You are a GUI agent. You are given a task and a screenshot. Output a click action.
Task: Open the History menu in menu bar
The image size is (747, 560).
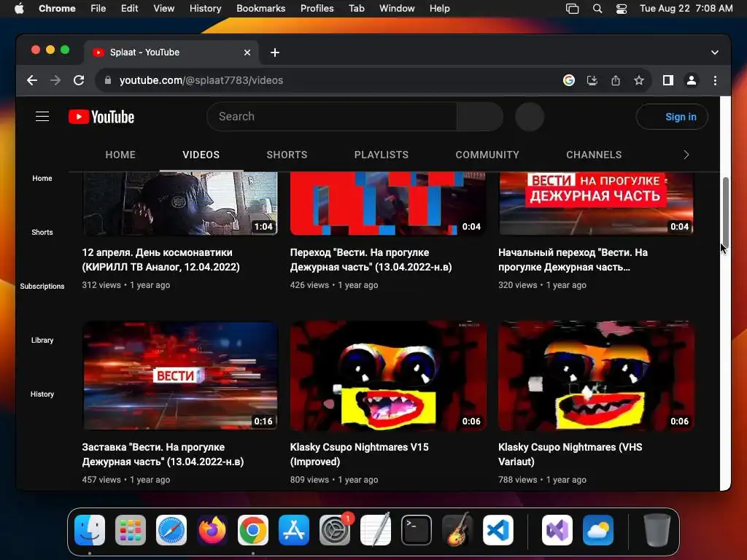point(205,9)
